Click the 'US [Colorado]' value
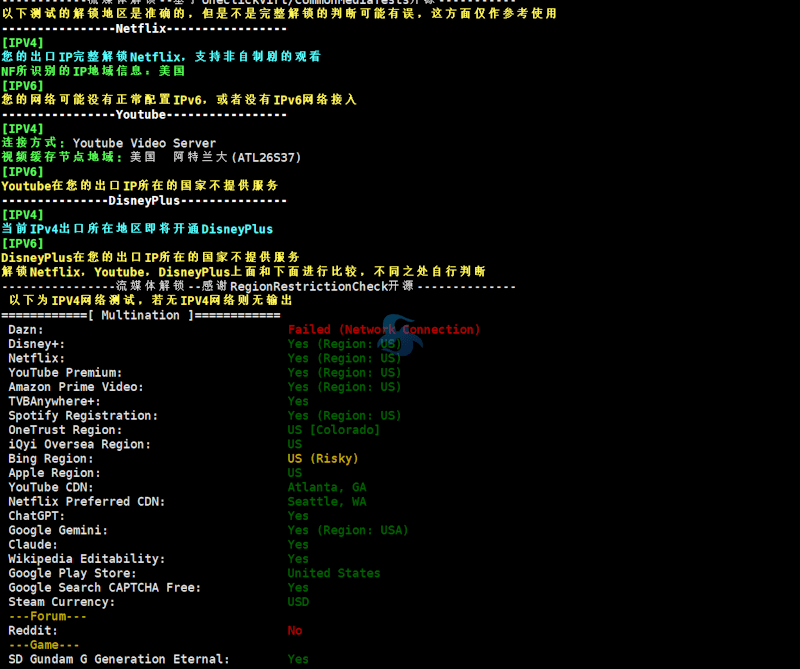The height and width of the screenshot is (669, 800). point(334,430)
